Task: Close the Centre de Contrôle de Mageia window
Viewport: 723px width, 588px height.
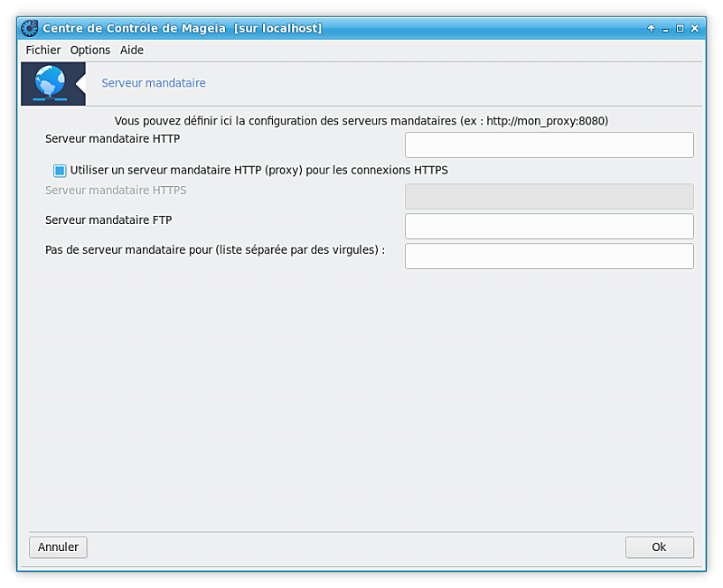Action: (x=694, y=28)
